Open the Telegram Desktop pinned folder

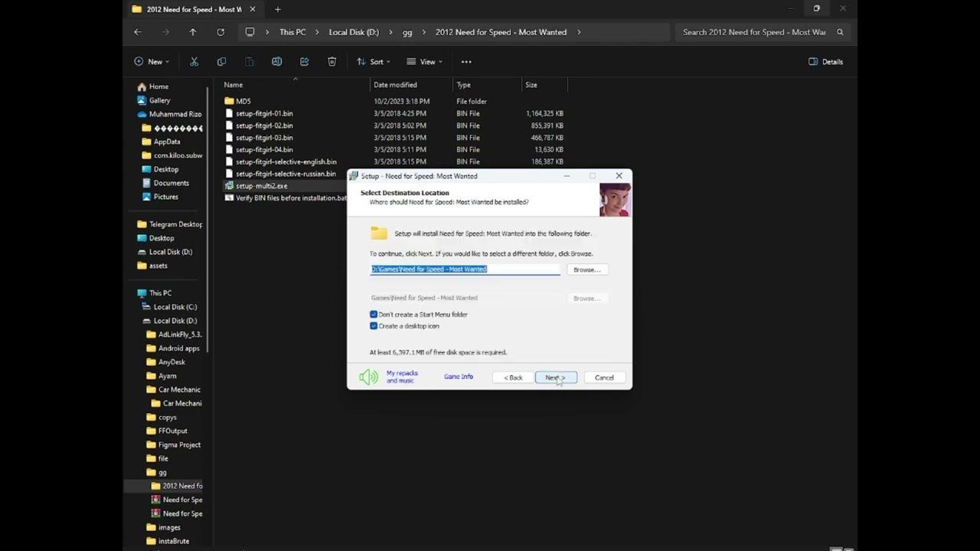pos(175,224)
